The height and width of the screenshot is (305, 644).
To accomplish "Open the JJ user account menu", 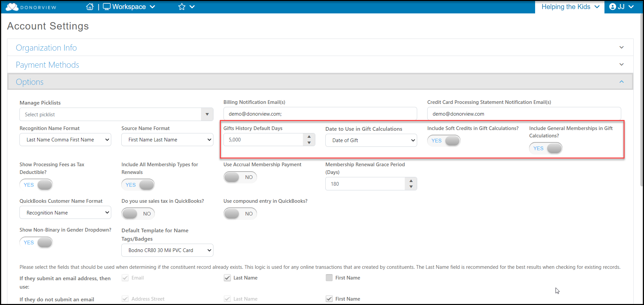I will click(622, 7).
